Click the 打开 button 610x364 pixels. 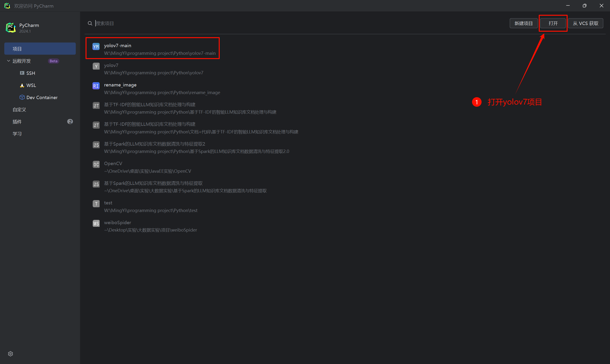click(x=553, y=23)
